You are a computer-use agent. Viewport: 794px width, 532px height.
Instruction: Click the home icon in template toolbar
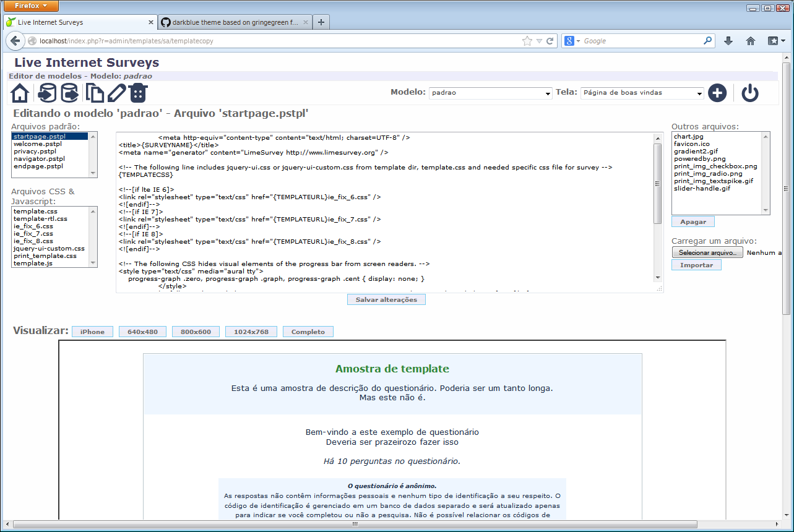(x=20, y=93)
